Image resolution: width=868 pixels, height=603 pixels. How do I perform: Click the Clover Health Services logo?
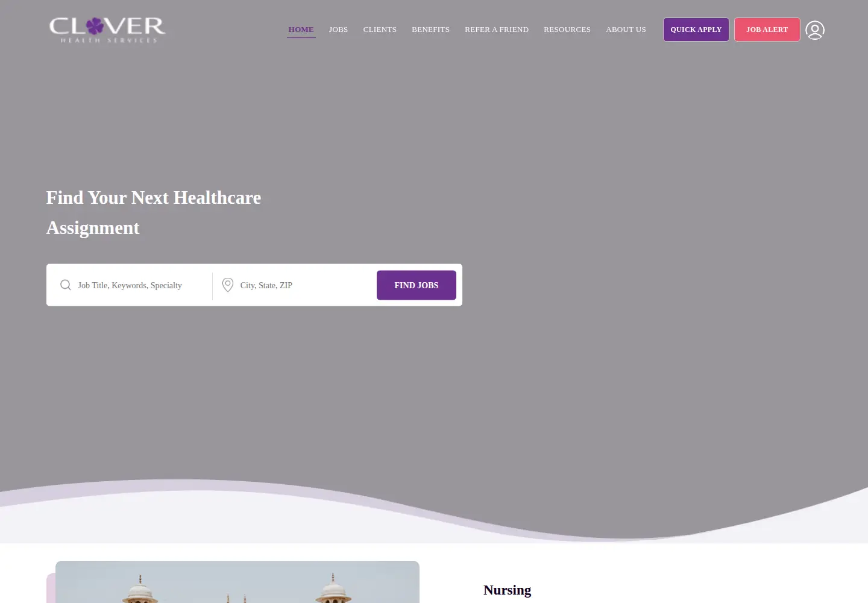(107, 30)
